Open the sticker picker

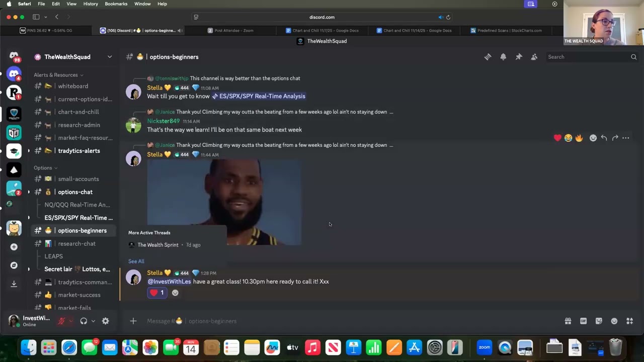(599, 321)
